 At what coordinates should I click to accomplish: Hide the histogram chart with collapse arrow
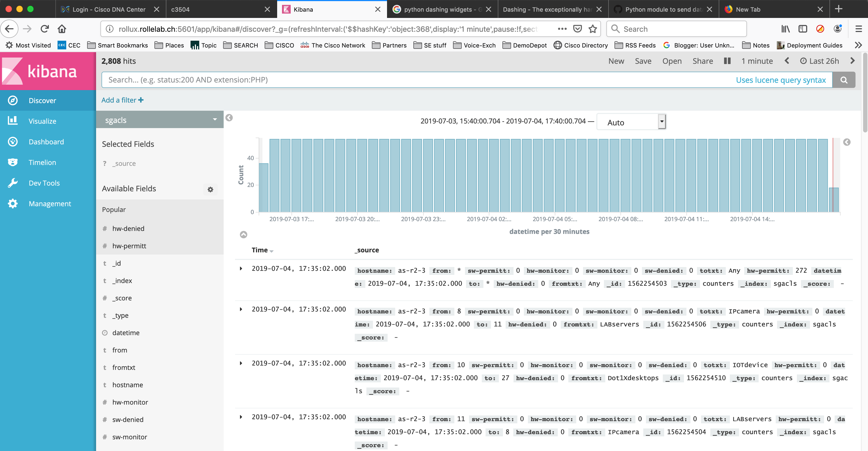coord(243,234)
